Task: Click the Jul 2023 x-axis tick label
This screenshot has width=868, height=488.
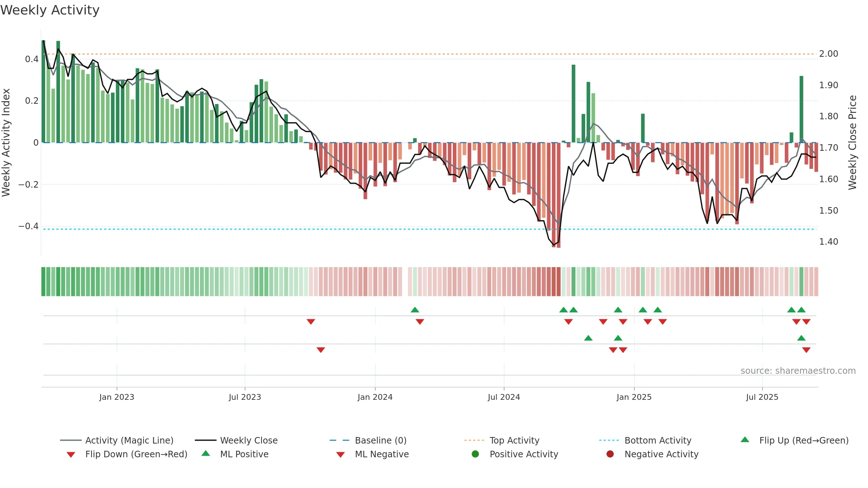Action: (245, 397)
